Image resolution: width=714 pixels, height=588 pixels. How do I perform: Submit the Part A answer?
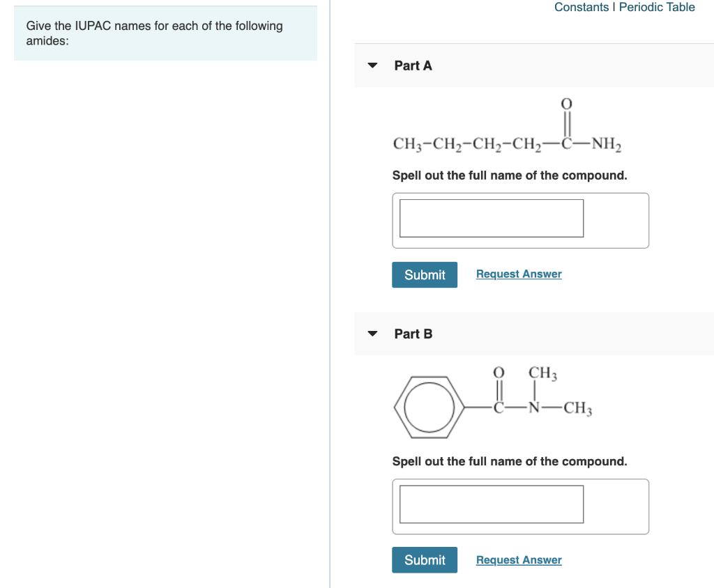(x=424, y=274)
